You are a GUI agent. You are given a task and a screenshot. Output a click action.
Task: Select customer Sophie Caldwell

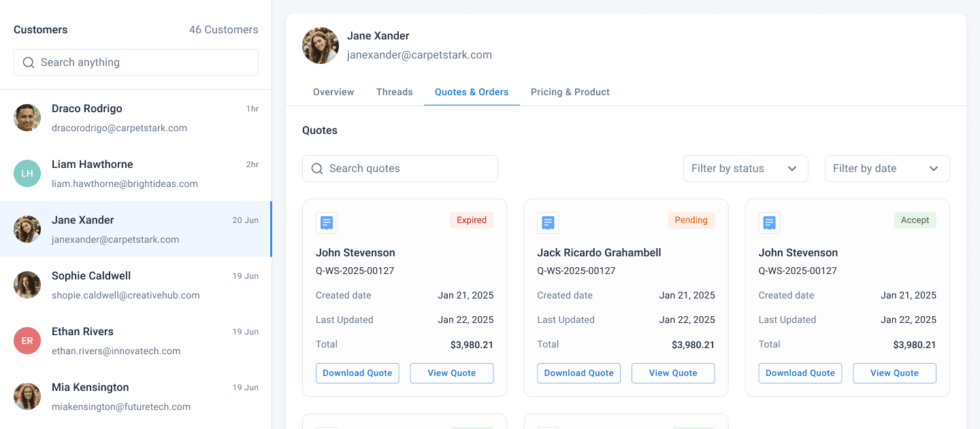tap(136, 285)
